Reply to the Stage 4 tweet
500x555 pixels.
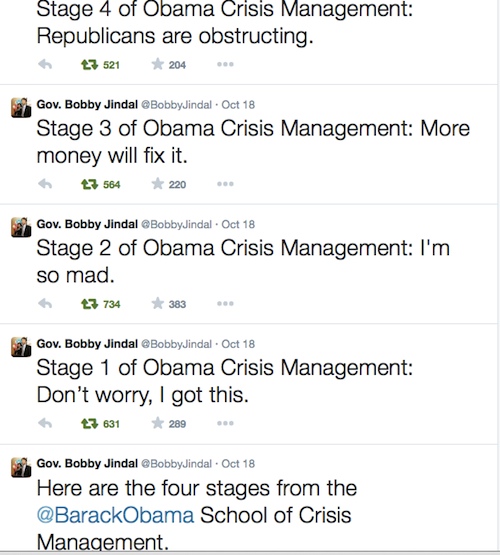[x=45, y=64]
